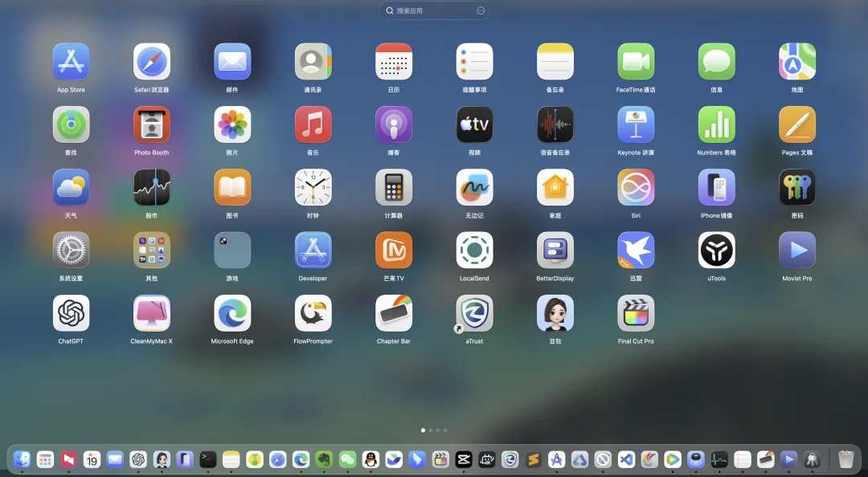Open the Trash in the Dock
The image size is (868, 477).
845,459
